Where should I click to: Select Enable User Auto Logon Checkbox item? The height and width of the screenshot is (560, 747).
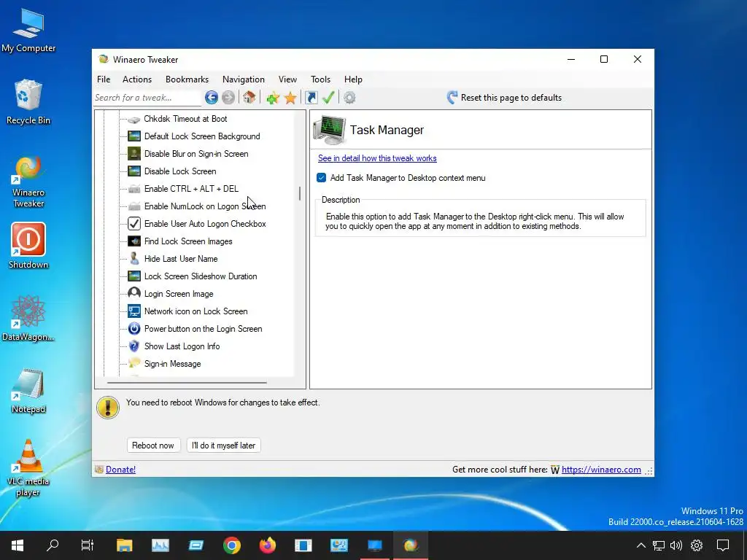click(x=205, y=224)
